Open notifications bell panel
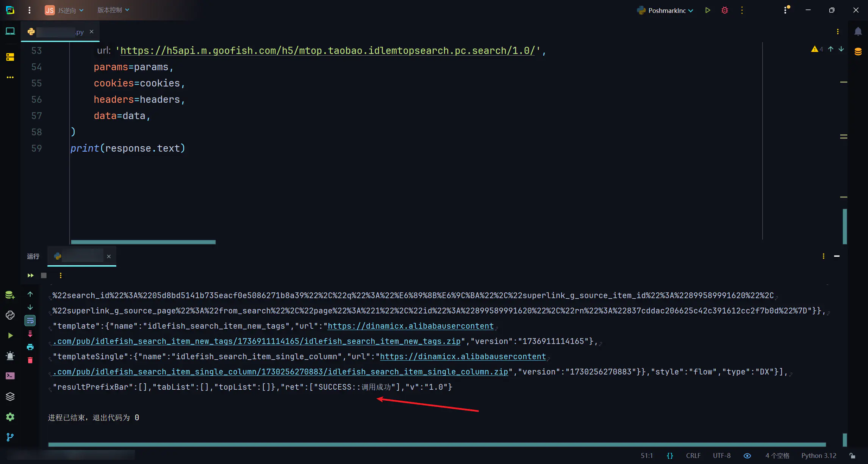The width and height of the screenshot is (868, 464). click(x=858, y=31)
